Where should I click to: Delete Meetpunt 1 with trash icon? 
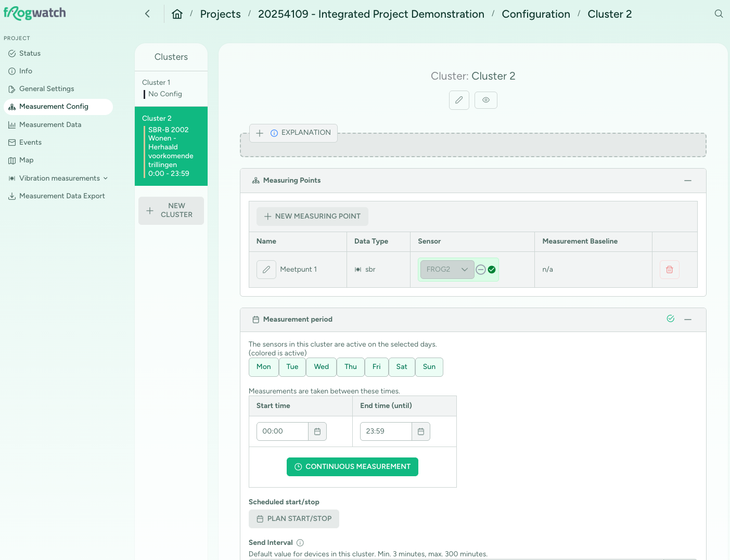coord(670,270)
